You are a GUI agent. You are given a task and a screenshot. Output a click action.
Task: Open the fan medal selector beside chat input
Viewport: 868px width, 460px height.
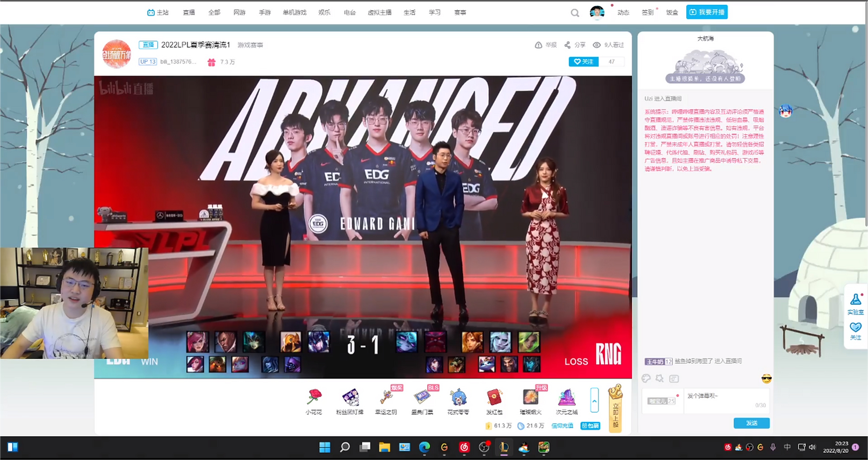[x=662, y=401]
